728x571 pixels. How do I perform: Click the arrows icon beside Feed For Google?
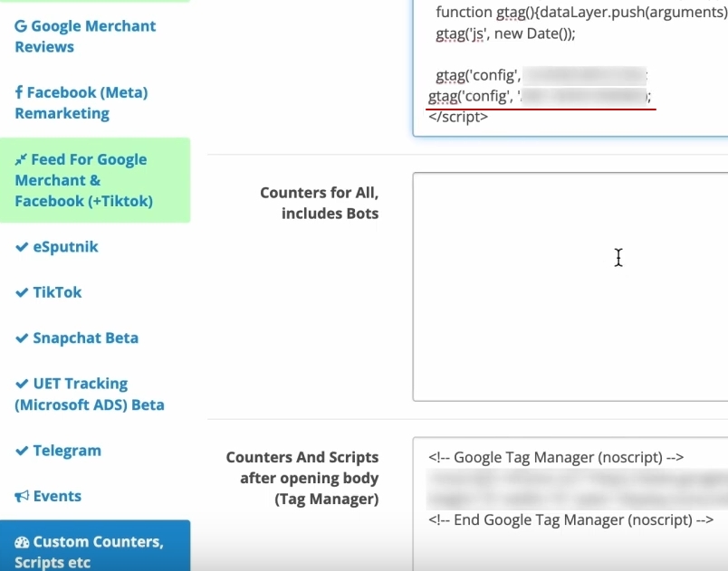click(x=21, y=160)
